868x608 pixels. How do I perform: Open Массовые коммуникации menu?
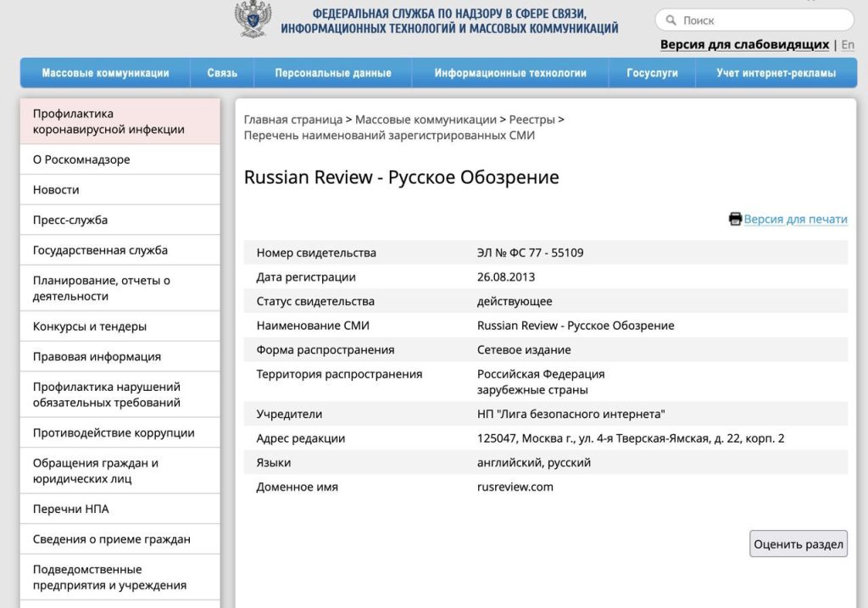[105, 73]
